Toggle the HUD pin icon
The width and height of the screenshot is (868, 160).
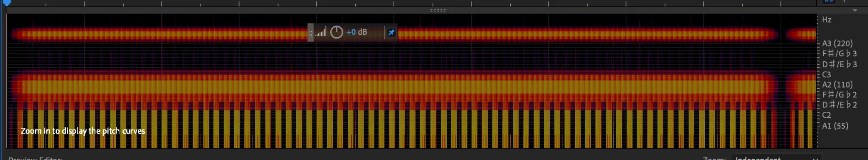pos(391,33)
